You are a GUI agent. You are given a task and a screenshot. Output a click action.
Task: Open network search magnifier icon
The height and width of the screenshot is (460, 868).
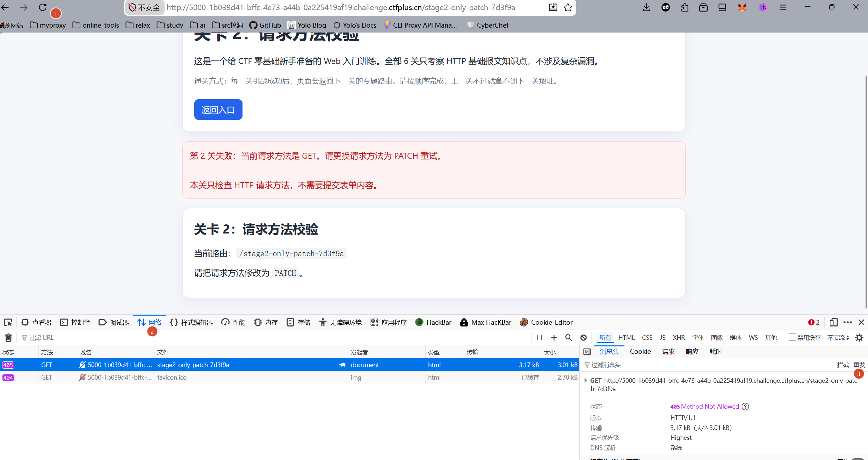pyautogui.click(x=569, y=338)
